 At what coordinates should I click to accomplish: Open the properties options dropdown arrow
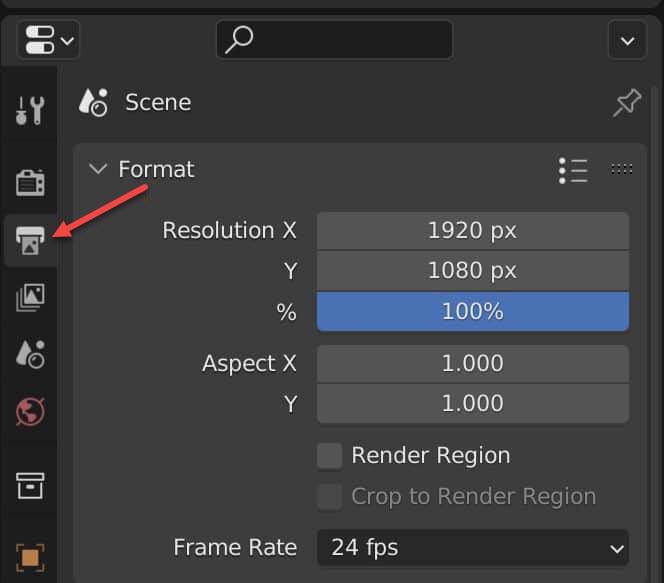pyautogui.click(x=627, y=40)
